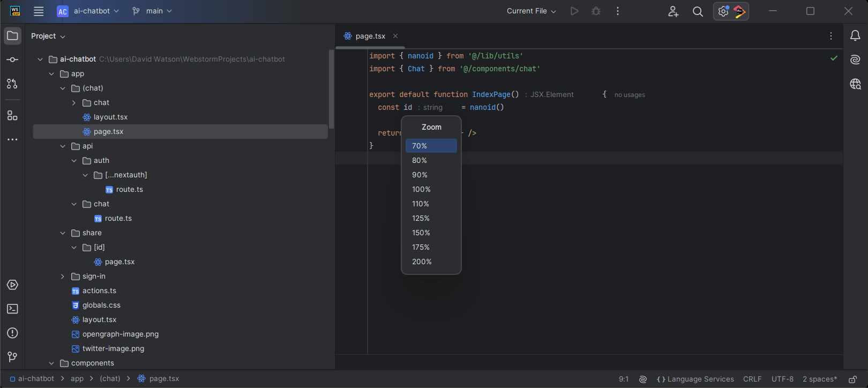868x388 pixels.
Task: Toggle read-only lock in status bar
Action: point(852,379)
